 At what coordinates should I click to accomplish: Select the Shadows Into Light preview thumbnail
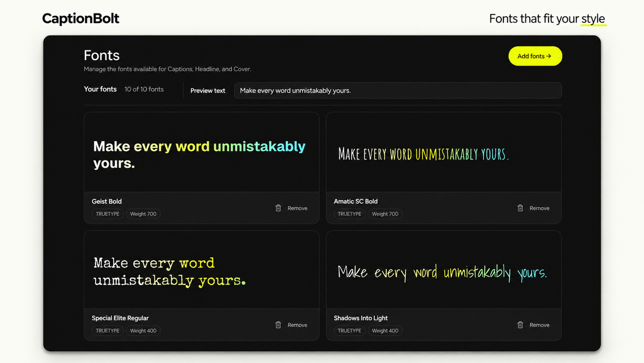click(x=444, y=270)
